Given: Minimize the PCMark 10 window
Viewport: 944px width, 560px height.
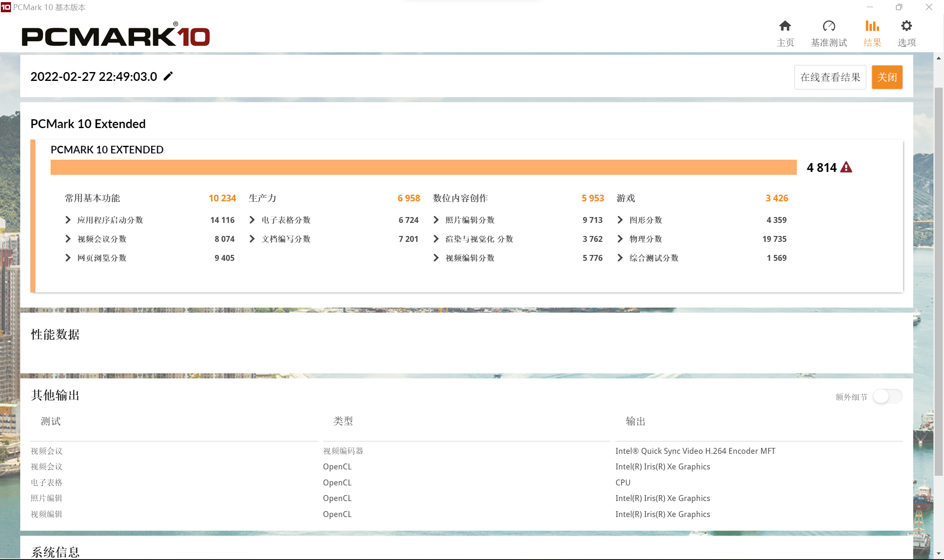Looking at the screenshot, I should tap(870, 7).
